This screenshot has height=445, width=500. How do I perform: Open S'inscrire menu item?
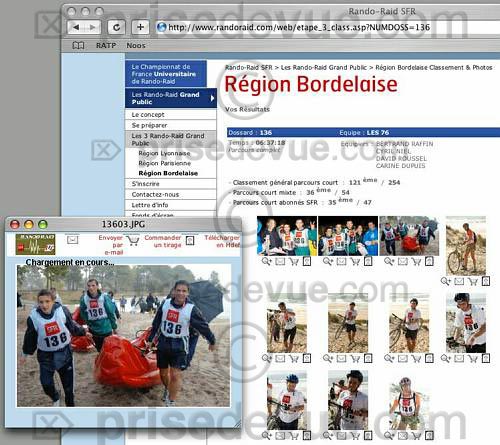click(x=171, y=184)
